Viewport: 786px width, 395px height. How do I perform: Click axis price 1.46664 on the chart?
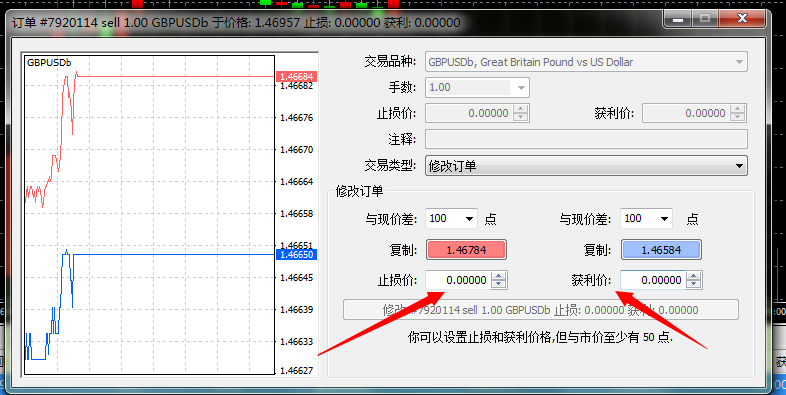pos(296,181)
